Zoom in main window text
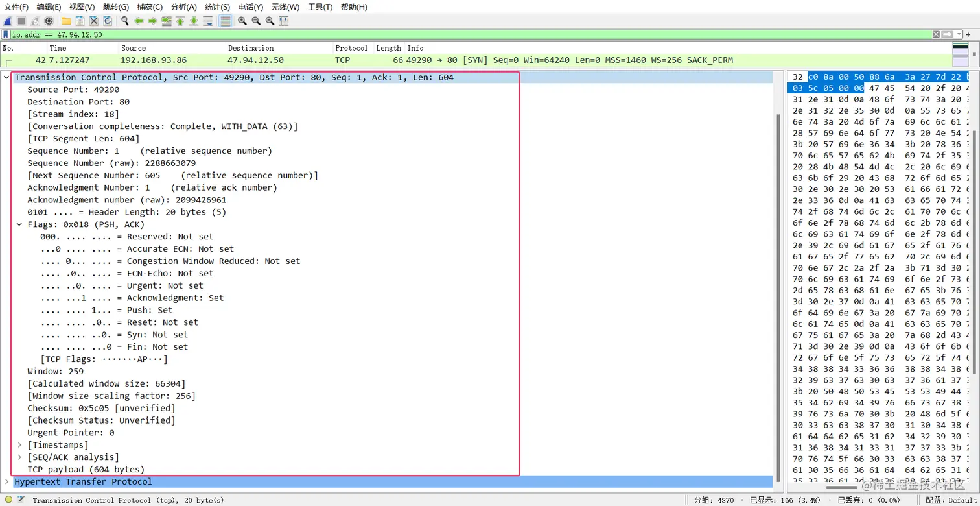This screenshot has height=506, width=980. click(x=242, y=21)
